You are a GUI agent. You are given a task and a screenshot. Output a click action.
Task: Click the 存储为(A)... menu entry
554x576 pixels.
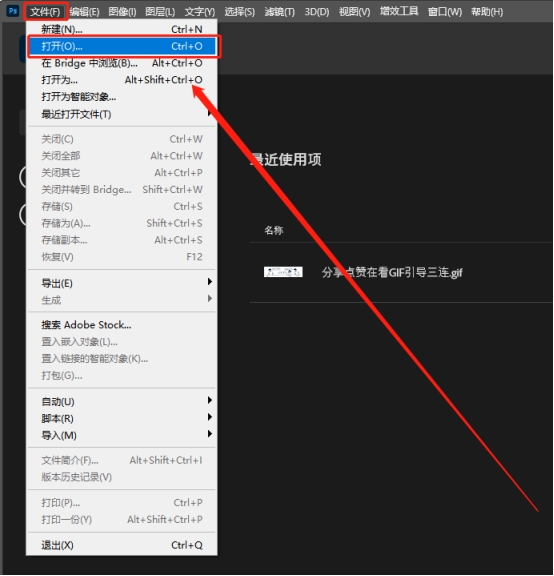pyautogui.click(x=122, y=223)
